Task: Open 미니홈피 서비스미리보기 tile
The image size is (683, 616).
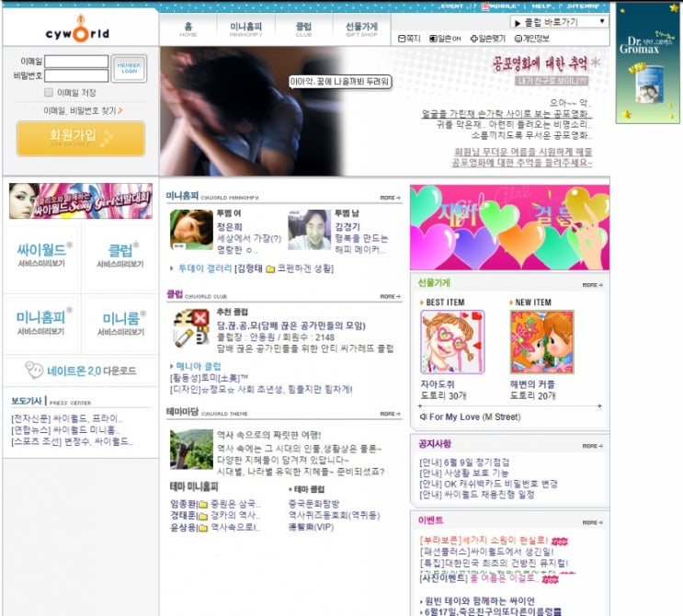Action: coord(41,323)
